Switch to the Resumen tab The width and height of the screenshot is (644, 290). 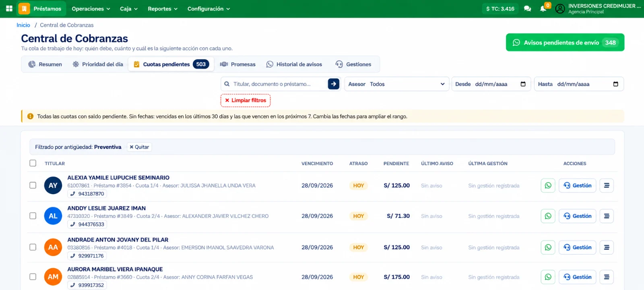pos(45,64)
